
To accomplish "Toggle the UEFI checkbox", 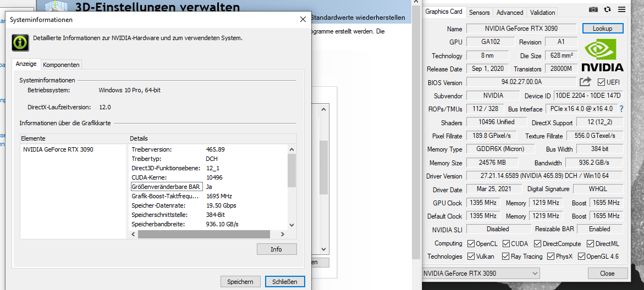I will (x=601, y=82).
